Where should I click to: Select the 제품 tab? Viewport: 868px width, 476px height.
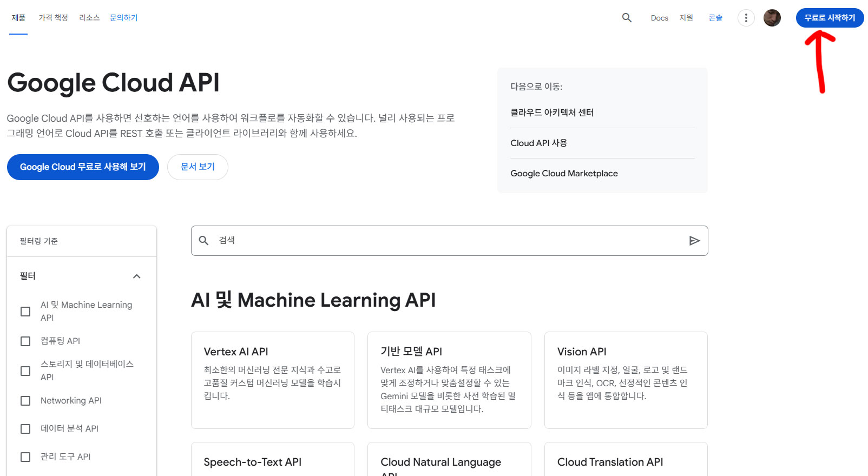(x=18, y=18)
